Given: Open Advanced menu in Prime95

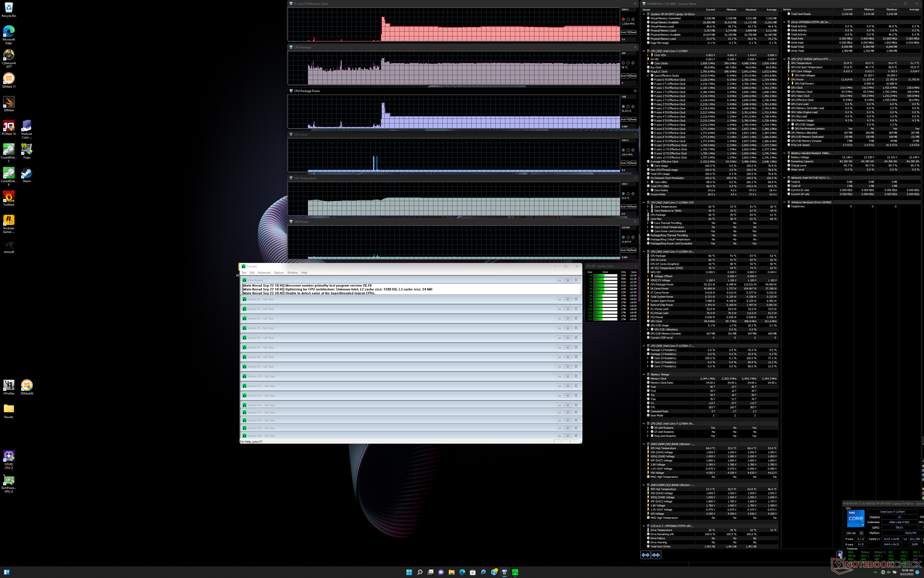Looking at the screenshot, I should point(264,273).
